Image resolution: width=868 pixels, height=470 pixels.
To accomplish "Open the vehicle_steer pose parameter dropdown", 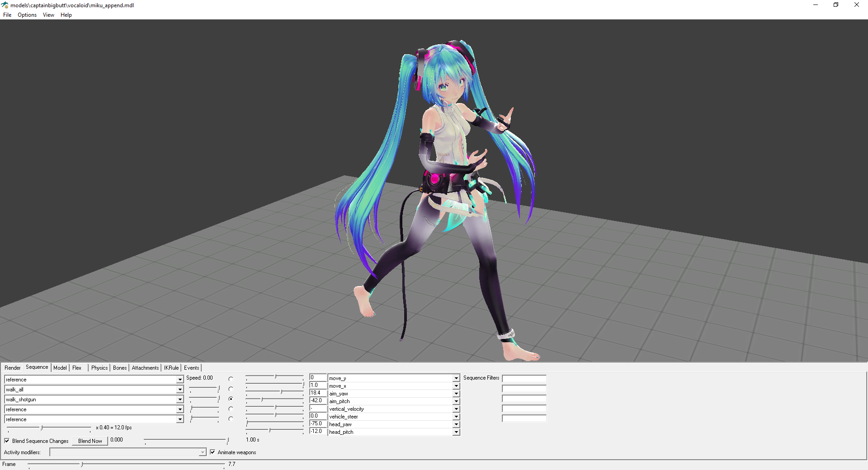I will (x=456, y=417).
